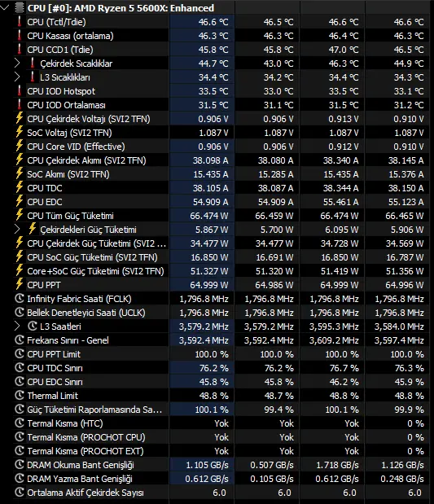
Task: Click the 47.0 °C CPU CCD1 value
Action: (344, 50)
